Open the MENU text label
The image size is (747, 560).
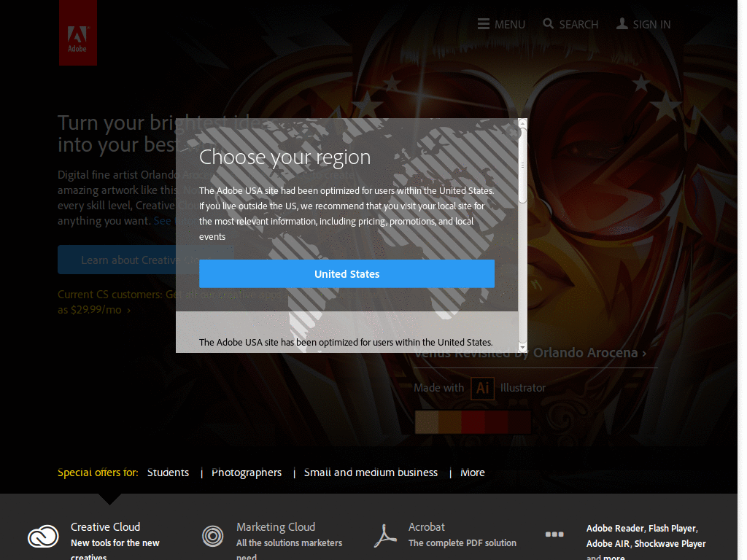click(x=510, y=24)
